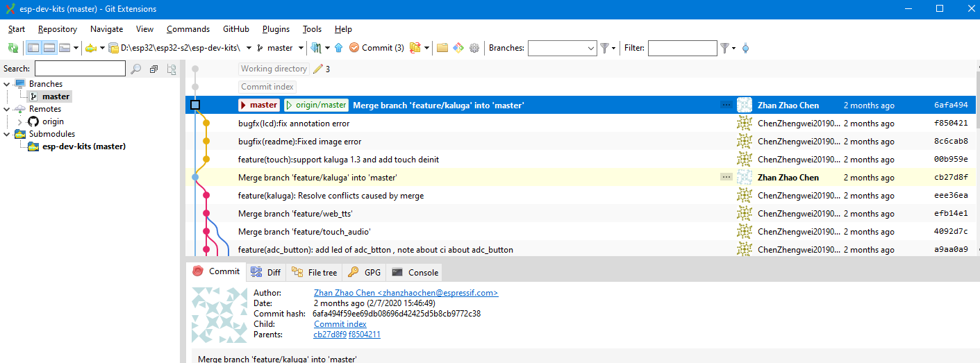Click into the Search input field

[x=80, y=69]
